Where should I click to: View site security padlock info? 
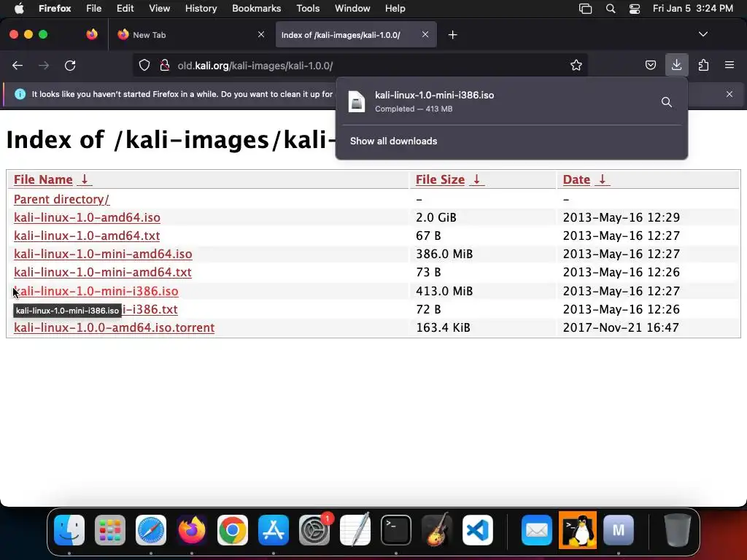coord(165,65)
